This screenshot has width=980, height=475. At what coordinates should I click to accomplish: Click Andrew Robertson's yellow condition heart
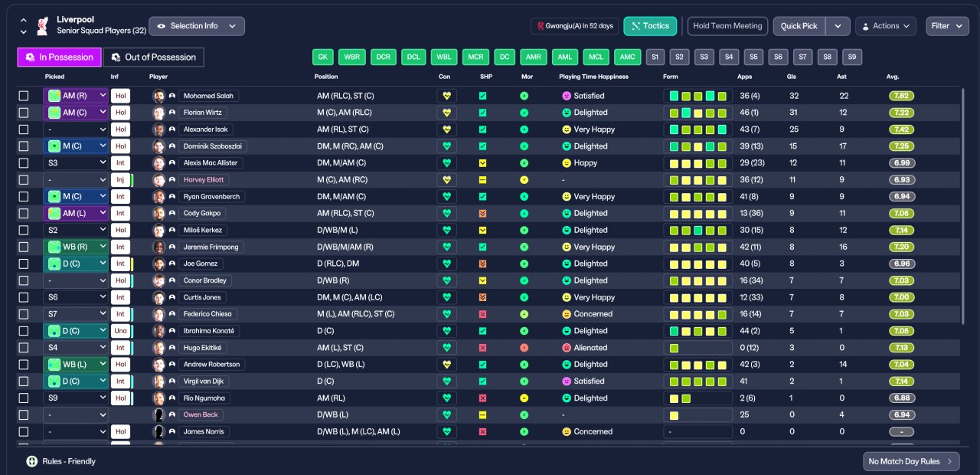(x=447, y=365)
